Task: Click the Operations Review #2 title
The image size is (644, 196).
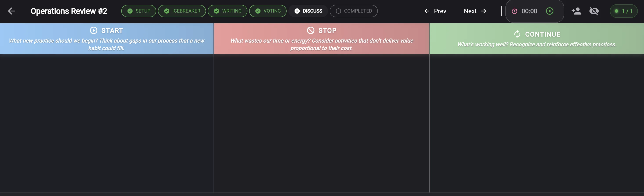Action: [69, 11]
